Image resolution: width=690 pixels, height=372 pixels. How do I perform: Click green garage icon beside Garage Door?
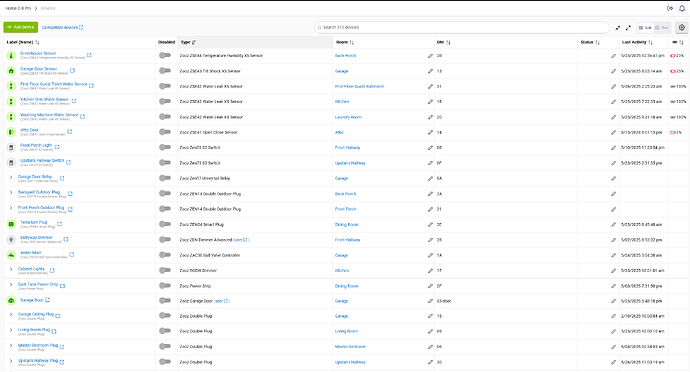11,301
